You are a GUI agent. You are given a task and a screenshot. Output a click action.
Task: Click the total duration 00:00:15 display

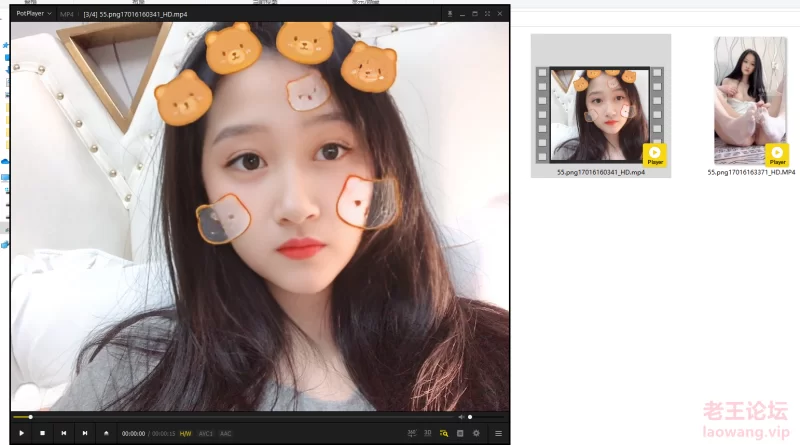click(163, 434)
